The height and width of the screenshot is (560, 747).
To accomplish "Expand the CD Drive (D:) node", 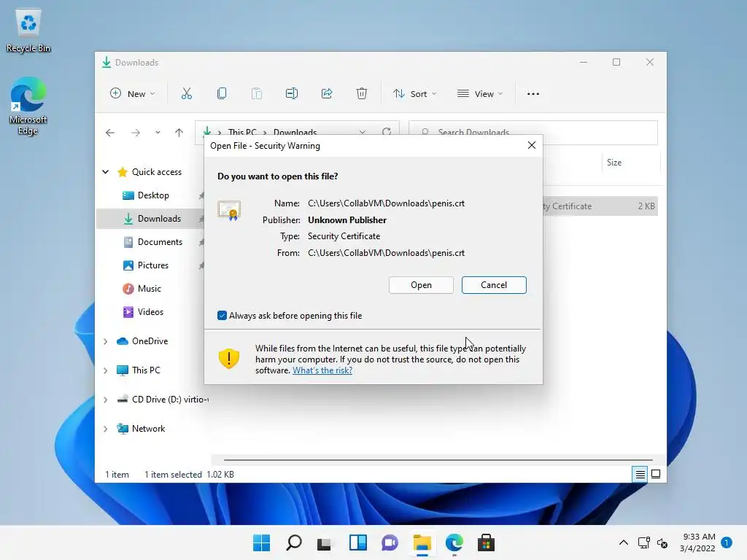I will click(106, 400).
